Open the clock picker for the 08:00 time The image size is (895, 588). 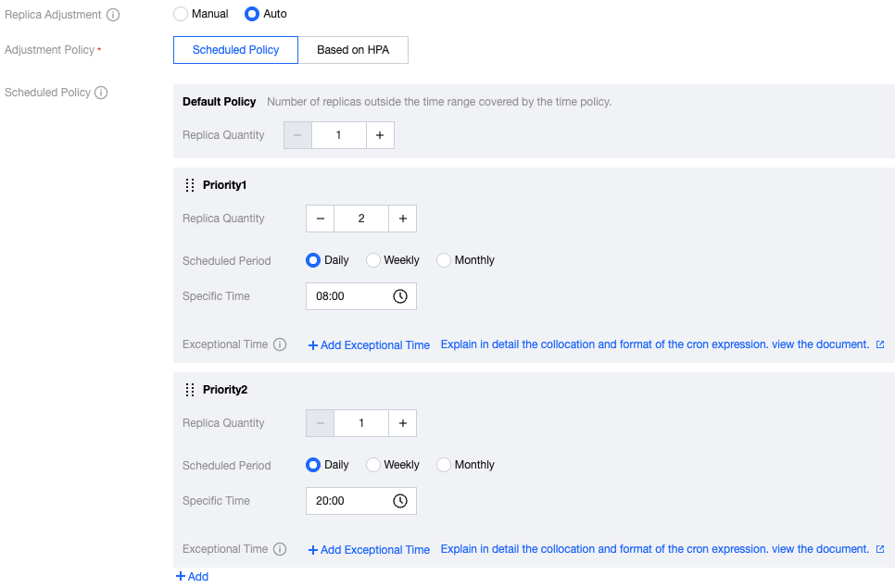pyautogui.click(x=400, y=296)
